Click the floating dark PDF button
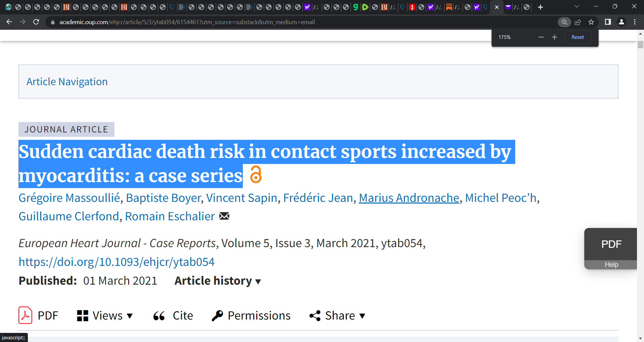Image resolution: width=644 pixels, height=342 pixels. [x=611, y=244]
